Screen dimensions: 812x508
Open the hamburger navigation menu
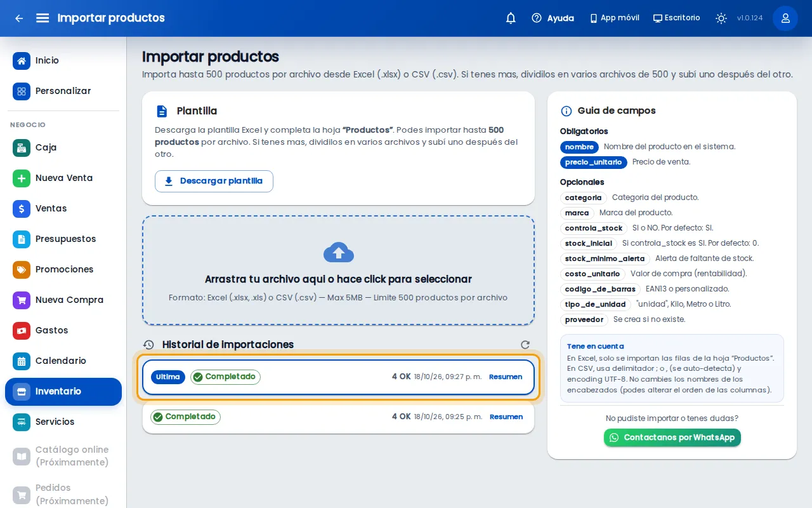point(43,18)
